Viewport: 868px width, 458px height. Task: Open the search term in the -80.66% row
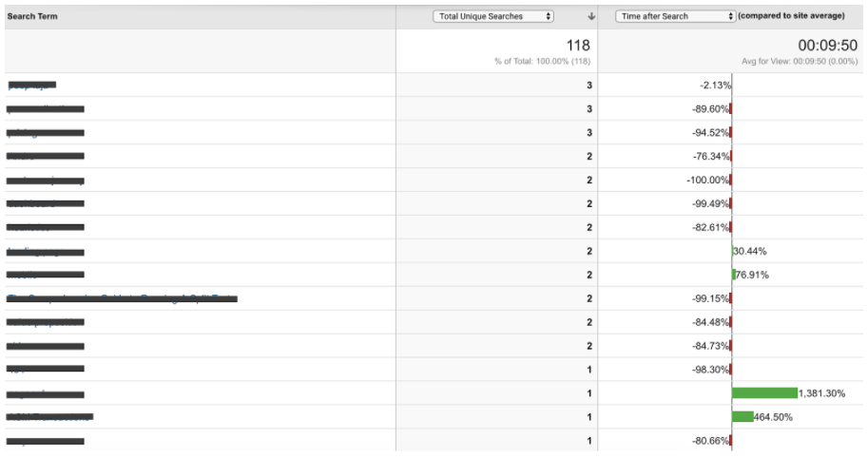point(46,441)
